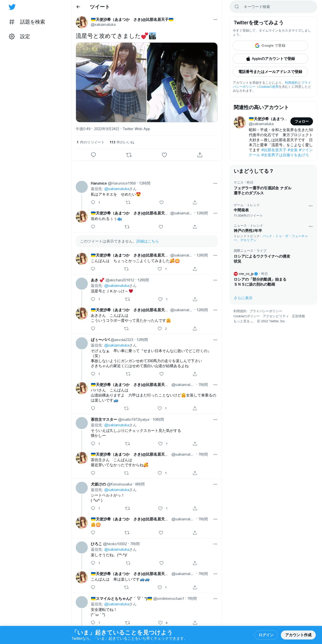Open more options on main tweet
The image size is (322, 644).
[215, 20]
